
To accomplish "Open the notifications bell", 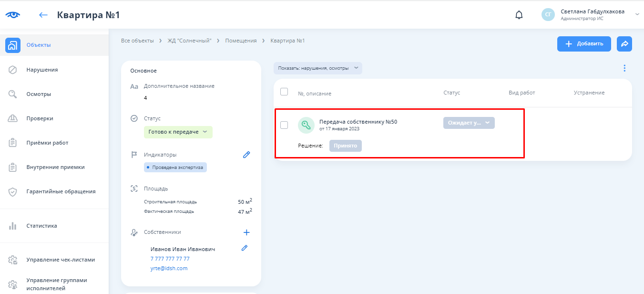I will tap(519, 15).
